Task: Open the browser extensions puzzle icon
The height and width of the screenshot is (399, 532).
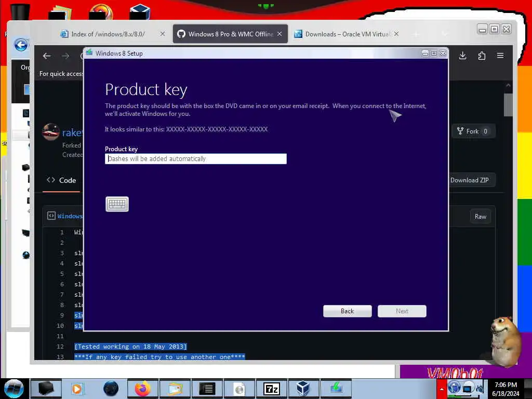Action: coord(482,56)
